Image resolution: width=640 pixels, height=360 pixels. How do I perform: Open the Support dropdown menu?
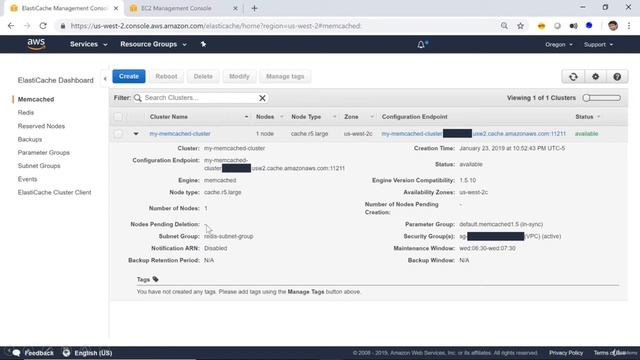point(598,44)
